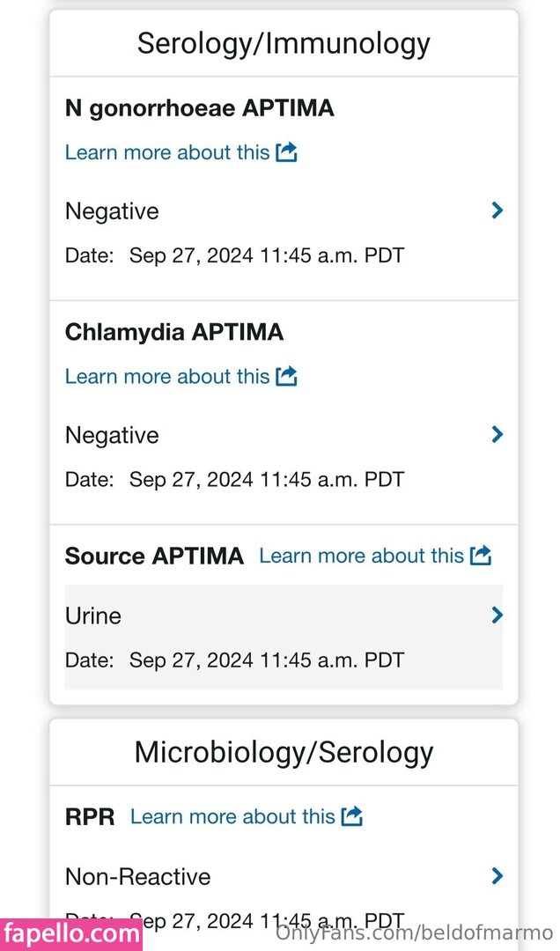
Task: Click external link icon beside RPR
Action: pyautogui.click(x=352, y=816)
